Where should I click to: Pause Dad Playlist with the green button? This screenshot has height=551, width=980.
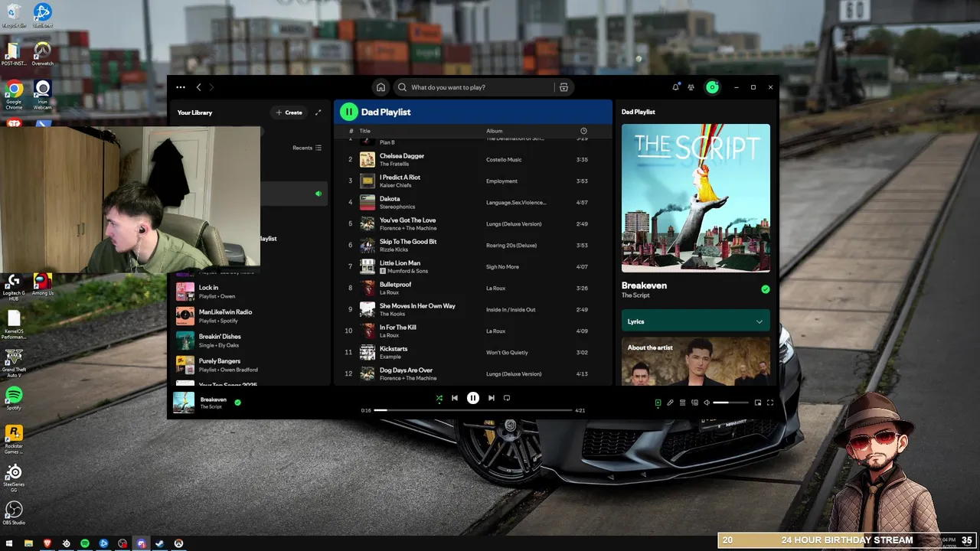(x=348, y=112)
